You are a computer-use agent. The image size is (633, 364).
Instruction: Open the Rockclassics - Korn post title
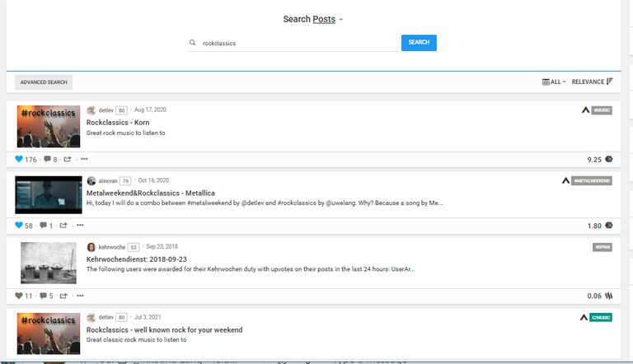118,122
